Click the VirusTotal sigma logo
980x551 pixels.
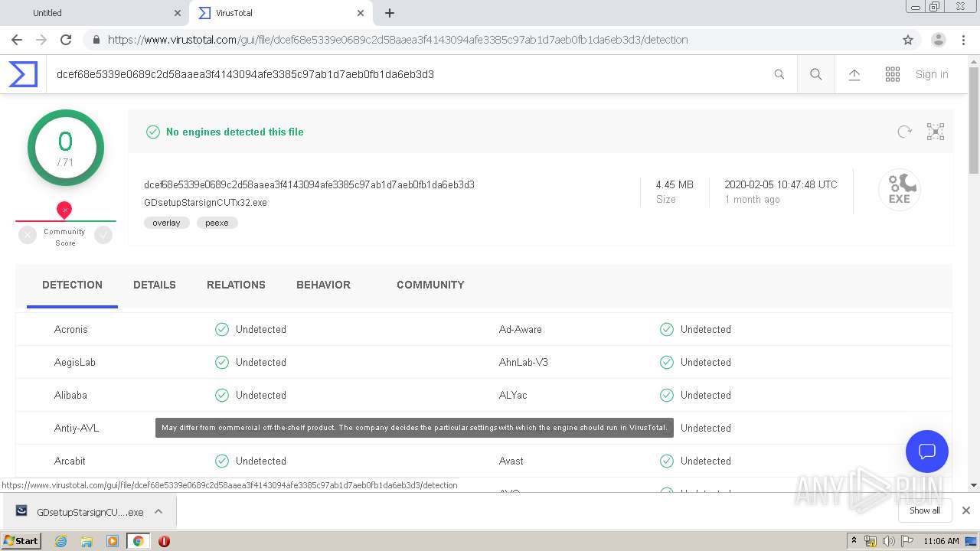point(23,74)
